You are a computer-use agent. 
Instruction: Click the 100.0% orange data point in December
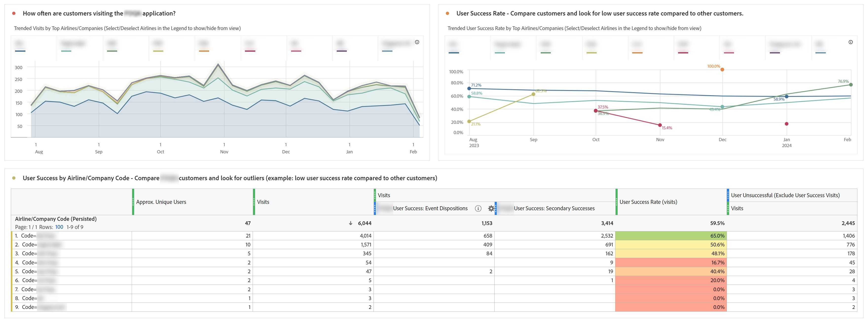722,70
